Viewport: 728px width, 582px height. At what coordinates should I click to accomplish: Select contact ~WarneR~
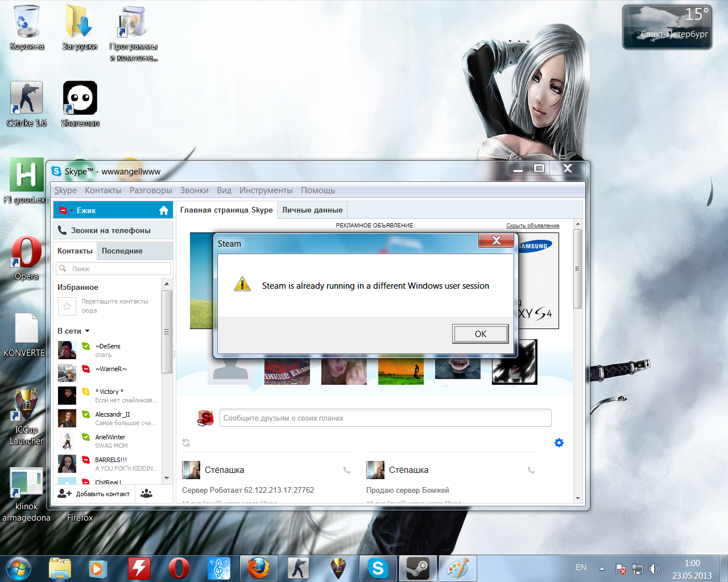click(x=108, y=373)
